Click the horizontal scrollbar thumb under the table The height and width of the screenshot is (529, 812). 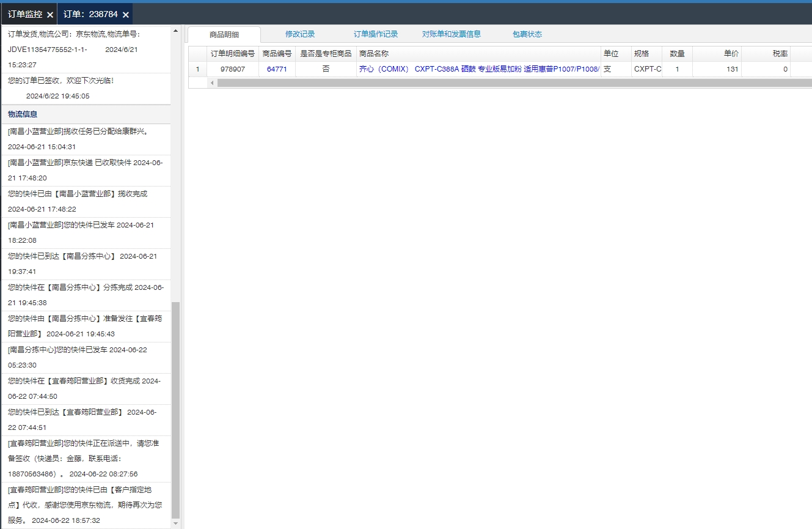[514, 83]
